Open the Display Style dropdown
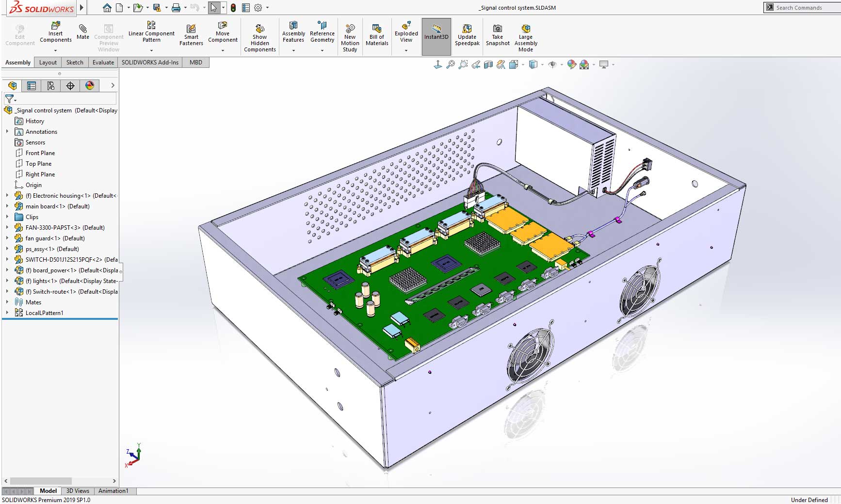841x504 pixels. point(542,64)
